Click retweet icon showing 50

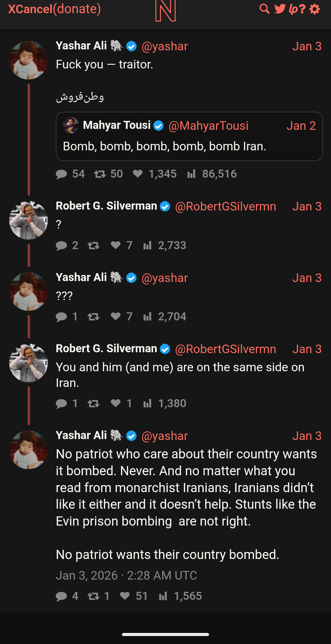pos(100,174)
